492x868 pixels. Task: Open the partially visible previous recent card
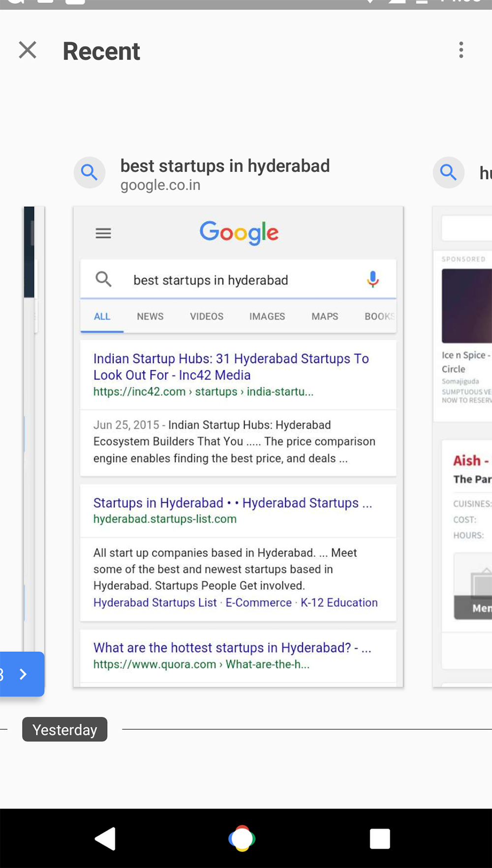click(x=34, y=428)
